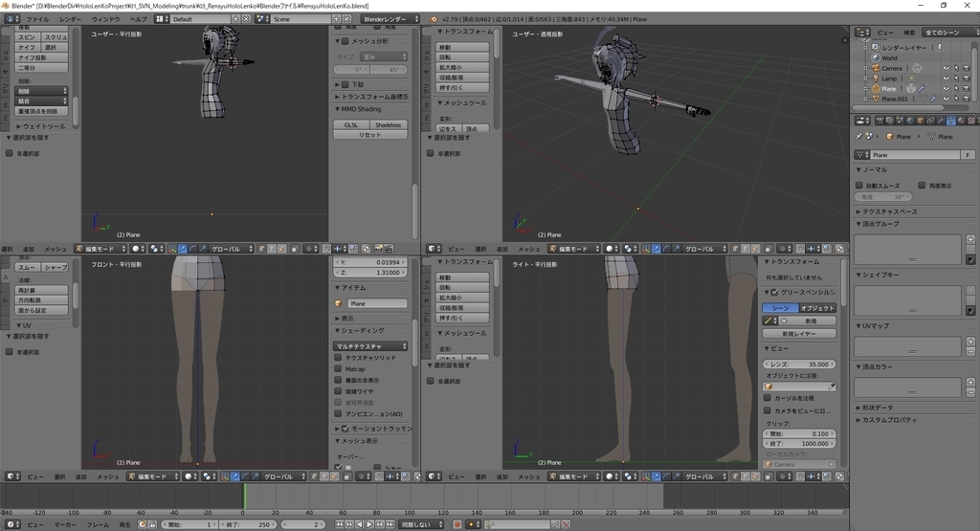Click the Jump to start frame button
The width and height of the screenshot is (980, 531).
coord(340,524)
